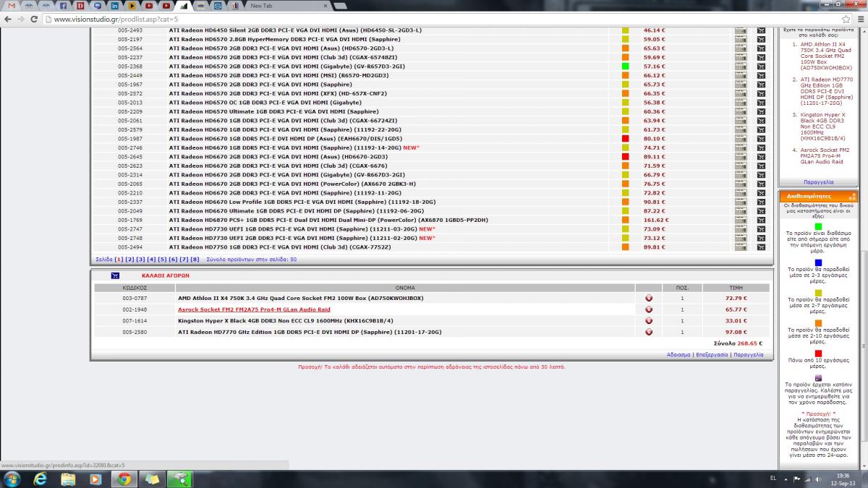Open Windows Start menu
Viewport: 868px width, 488px height.
[x=12, y=479]
